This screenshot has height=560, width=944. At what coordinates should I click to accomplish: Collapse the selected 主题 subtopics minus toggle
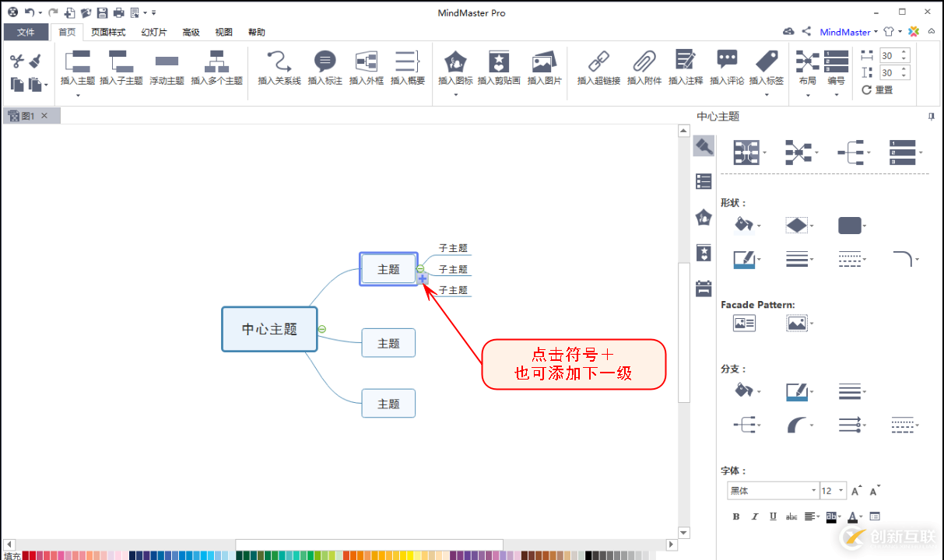click(x=420, y=269)
